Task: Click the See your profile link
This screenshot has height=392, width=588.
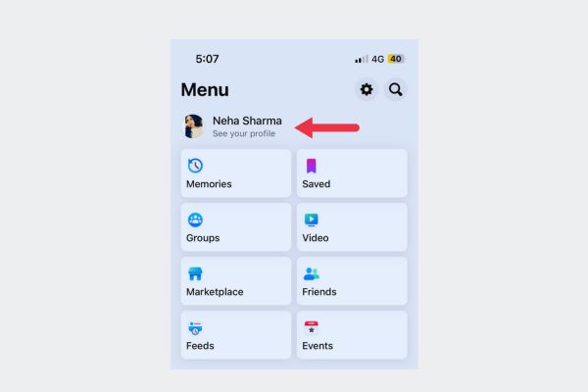Action: [x=244, y=133]
